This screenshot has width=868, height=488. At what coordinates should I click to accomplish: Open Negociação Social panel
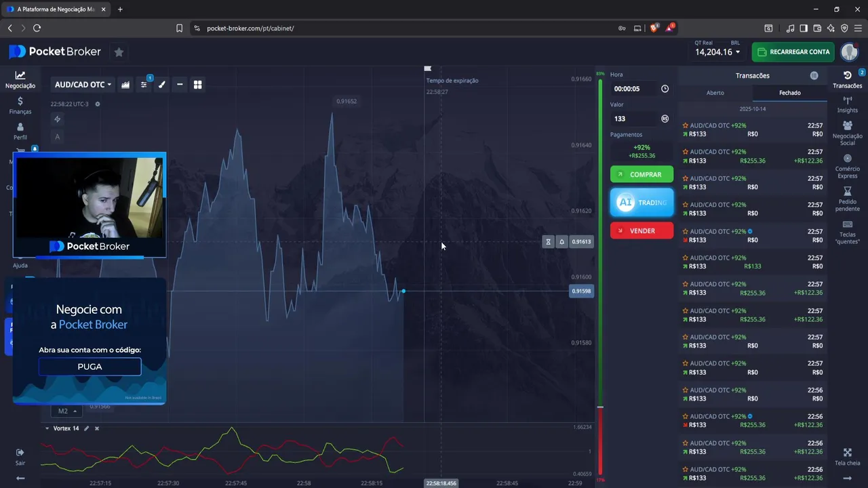tap(847, 134)
